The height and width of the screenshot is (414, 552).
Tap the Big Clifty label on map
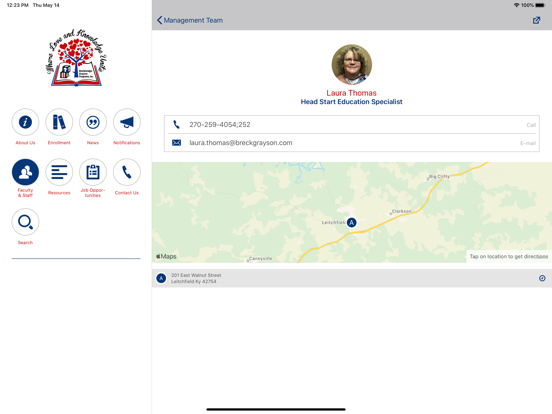point(439,176)
